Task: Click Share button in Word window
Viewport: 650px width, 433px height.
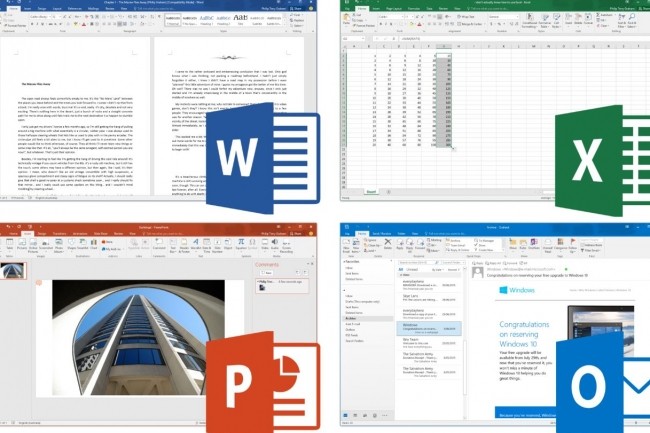Action: coord(296,8)
